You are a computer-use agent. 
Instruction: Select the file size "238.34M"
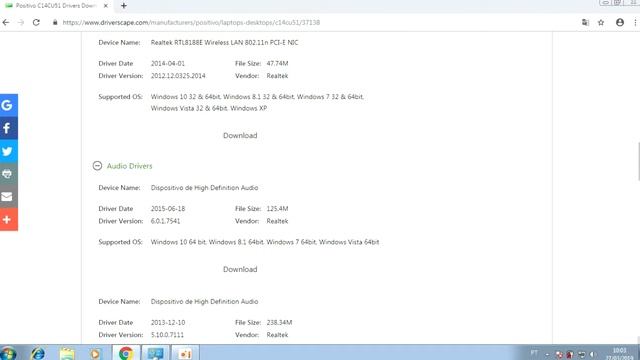(x=279, y=322)
